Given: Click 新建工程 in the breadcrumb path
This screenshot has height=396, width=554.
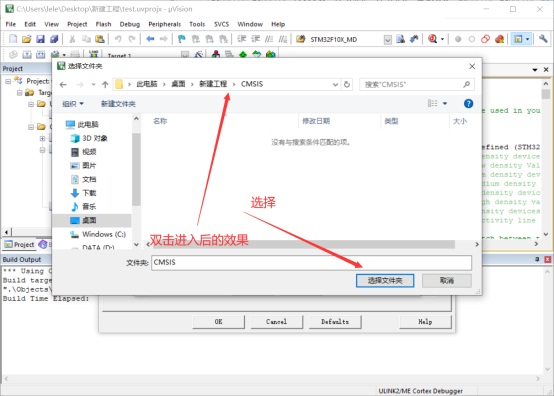Looking at the screenshot, I should 213,84.
